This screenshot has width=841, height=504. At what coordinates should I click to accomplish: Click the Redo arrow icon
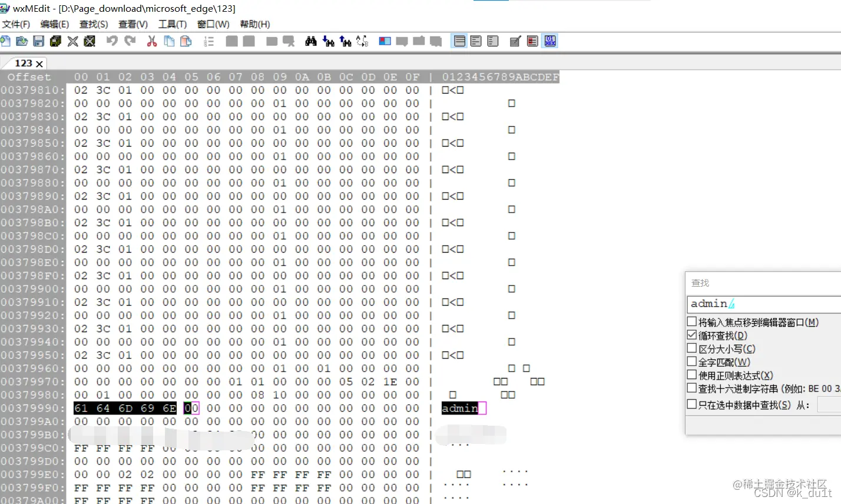tap(130, 41)
